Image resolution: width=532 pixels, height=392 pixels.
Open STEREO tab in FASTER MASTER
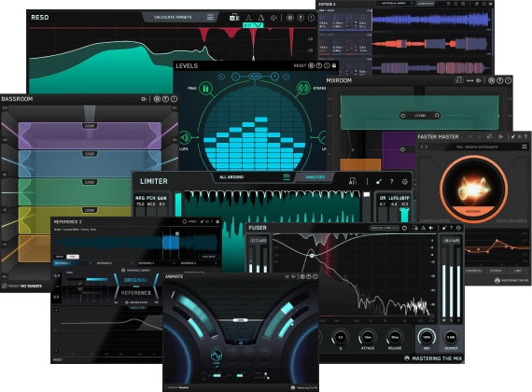[x=496, y=271]
